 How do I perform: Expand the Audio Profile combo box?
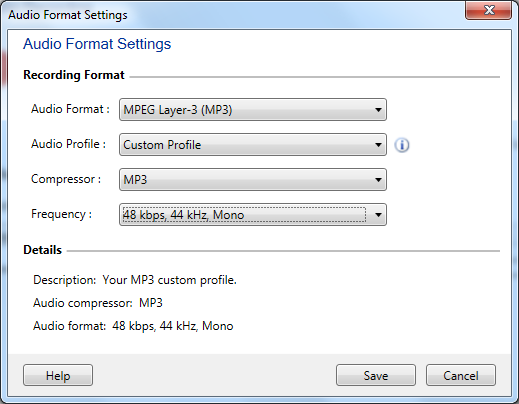click(x=253, y=145)
